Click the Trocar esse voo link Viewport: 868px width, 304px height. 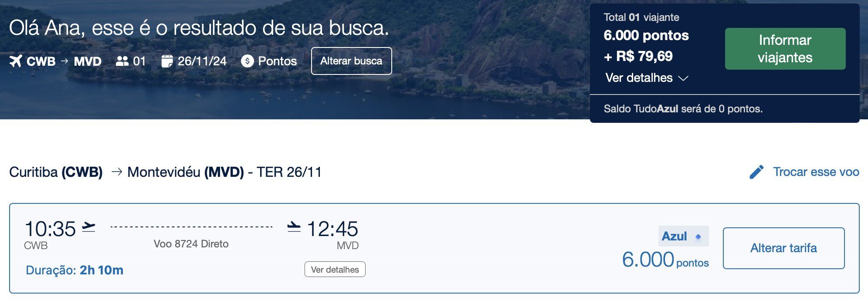(x=816, y=172)
